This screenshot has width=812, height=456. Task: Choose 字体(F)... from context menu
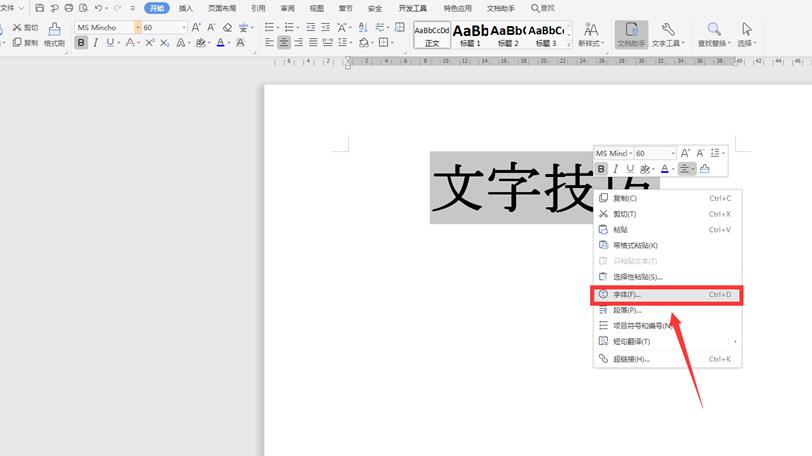(x=667, y=295)
